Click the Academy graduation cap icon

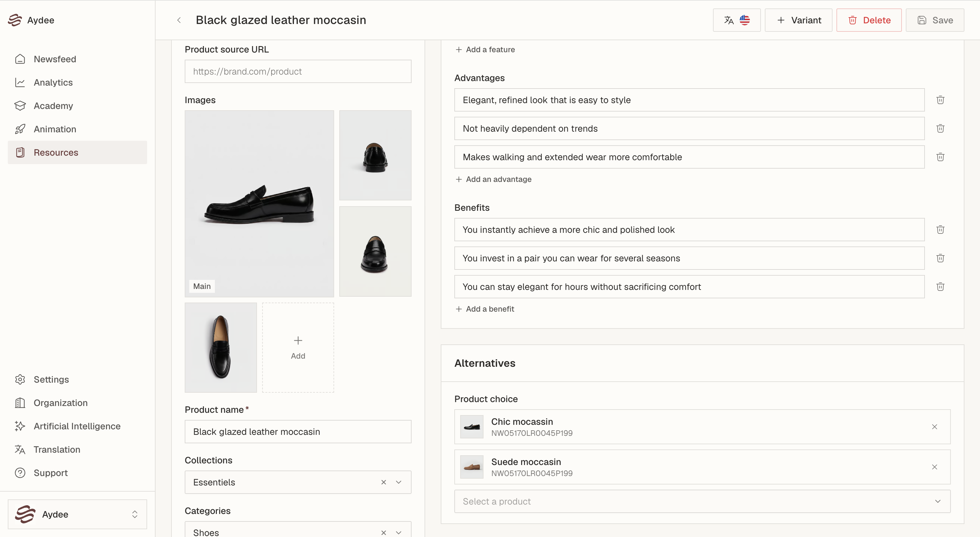click(20, 106)
